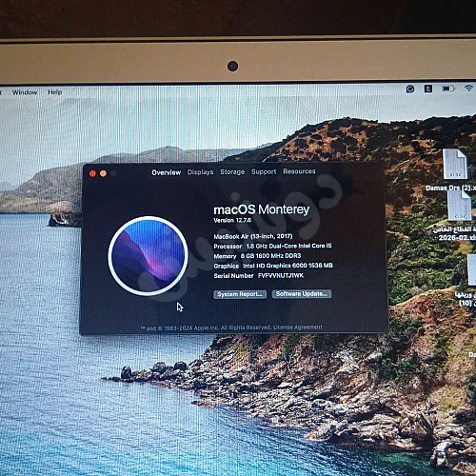Click the battery status icon

pyautogui.click(x=448, y=89)
